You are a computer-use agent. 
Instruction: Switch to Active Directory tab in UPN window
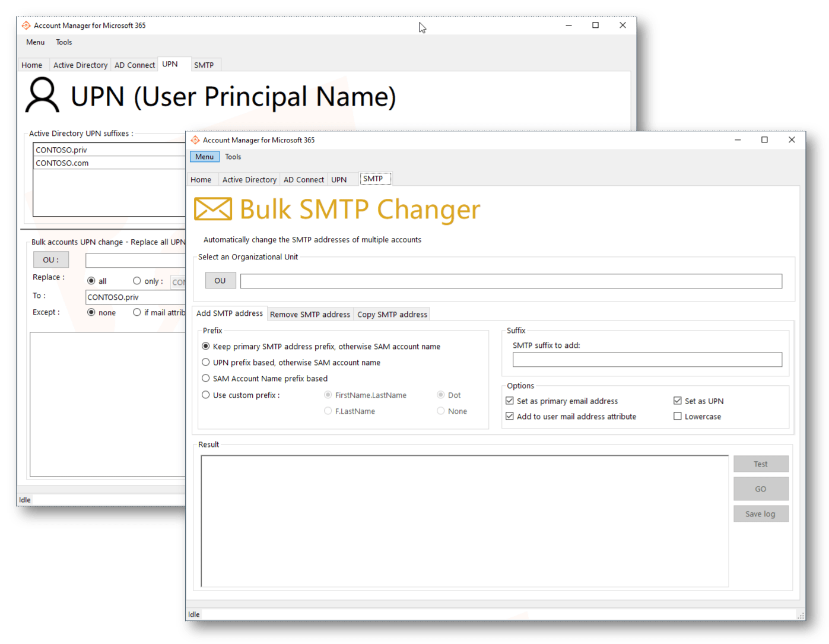click(x=80, y=65)
